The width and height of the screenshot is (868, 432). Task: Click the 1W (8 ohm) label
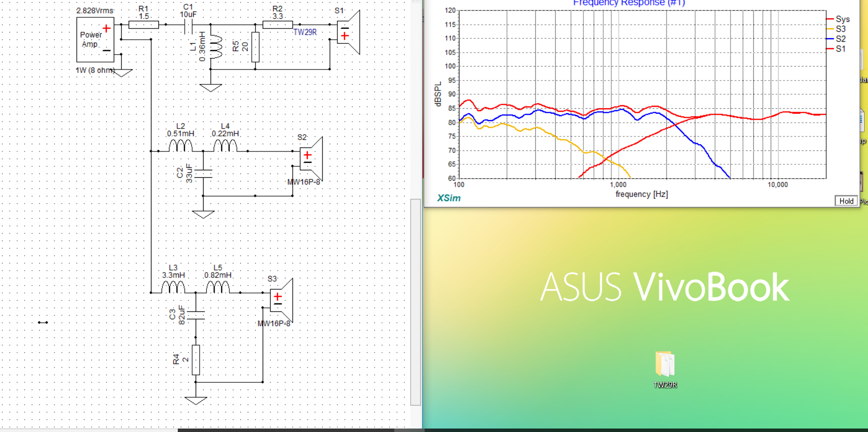coord(95,71)
